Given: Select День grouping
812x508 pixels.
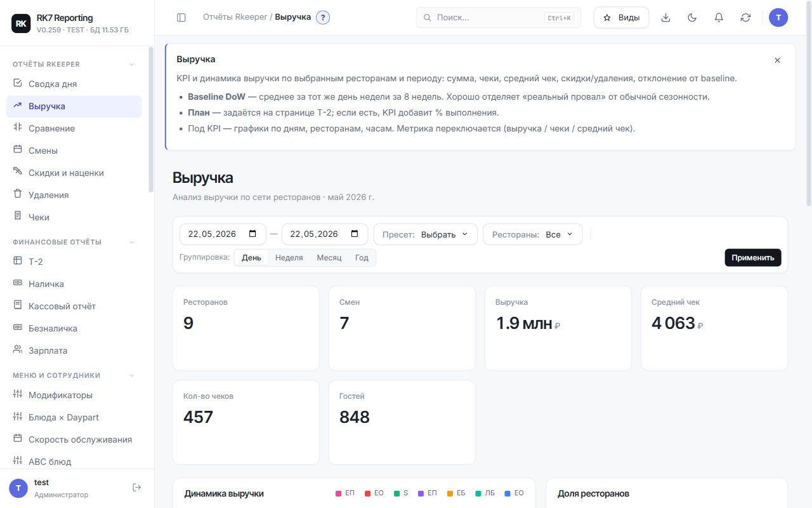Looking at the screenshot, I should (x=251, y=258).
